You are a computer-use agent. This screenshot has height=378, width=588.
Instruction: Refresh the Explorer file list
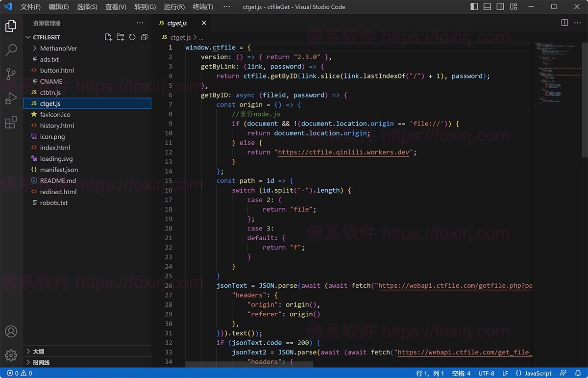[132, 36]
